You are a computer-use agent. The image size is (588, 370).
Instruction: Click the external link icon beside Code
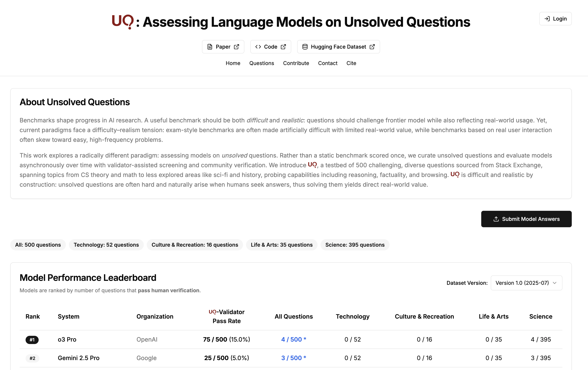click(x=283, y=47)
